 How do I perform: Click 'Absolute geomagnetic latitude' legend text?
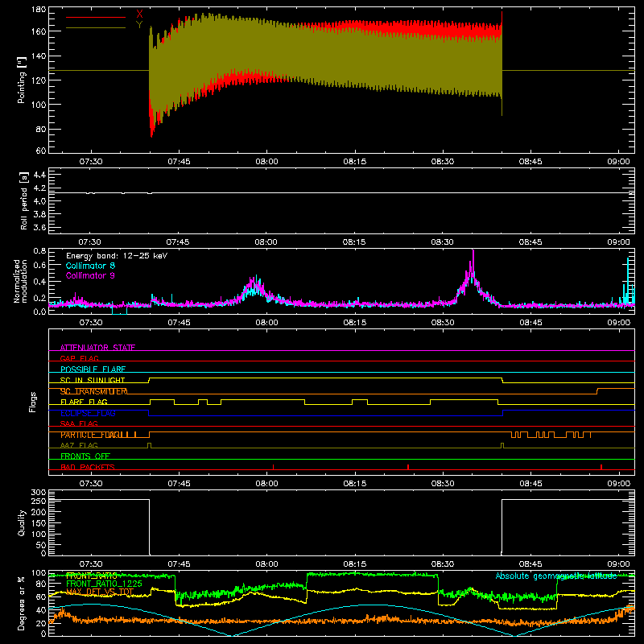tap(556, 576)
